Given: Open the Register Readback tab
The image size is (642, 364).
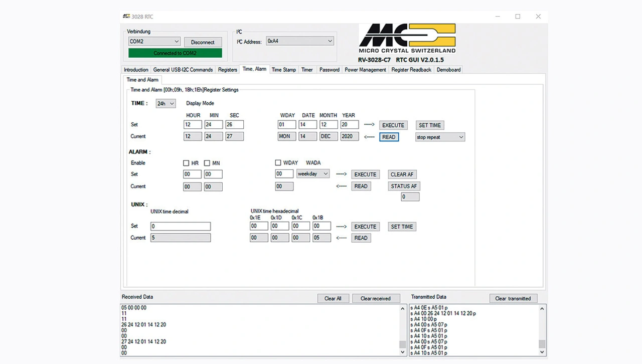Looking at the screenshot, I should [x=411, y=70].
